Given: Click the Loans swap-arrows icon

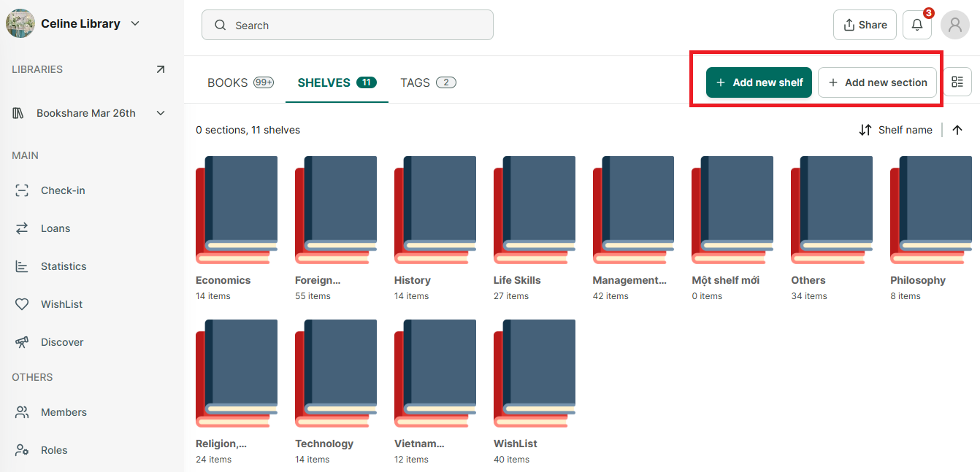Looking at the screenshot, I should point(22,228).
